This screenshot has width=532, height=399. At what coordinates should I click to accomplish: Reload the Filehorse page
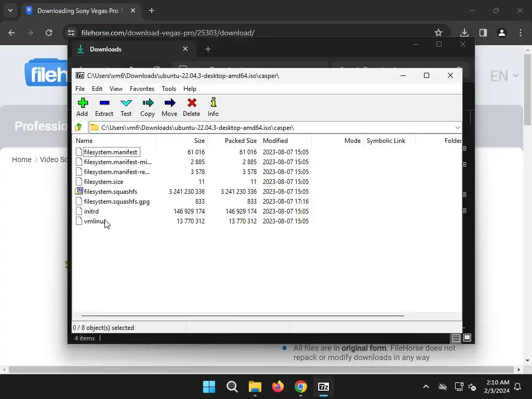click(x=49, y=33)
